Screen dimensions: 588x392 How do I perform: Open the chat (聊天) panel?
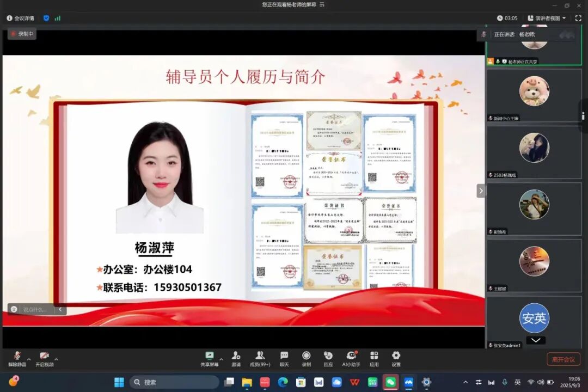(284, 359)
